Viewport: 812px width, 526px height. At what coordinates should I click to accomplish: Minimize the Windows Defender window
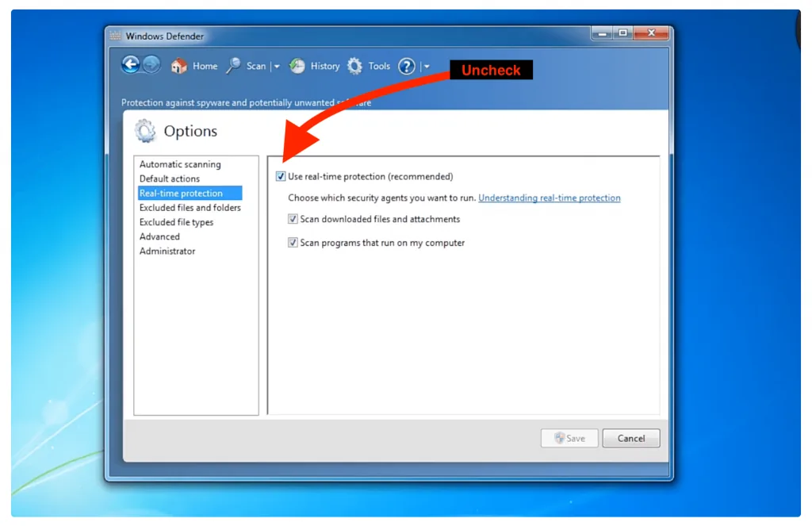pos(602,33)
